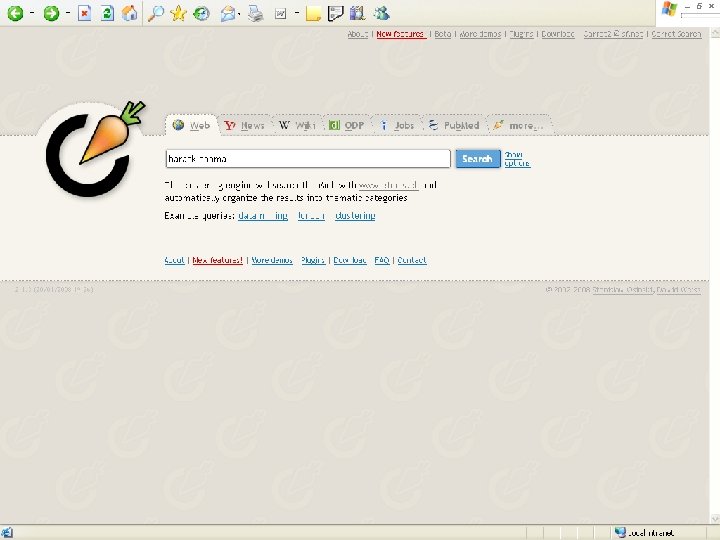Stop page loading via red X icon
Image resolution: width=720 pixels, height=540 pixels.
[x=84, y=13]
